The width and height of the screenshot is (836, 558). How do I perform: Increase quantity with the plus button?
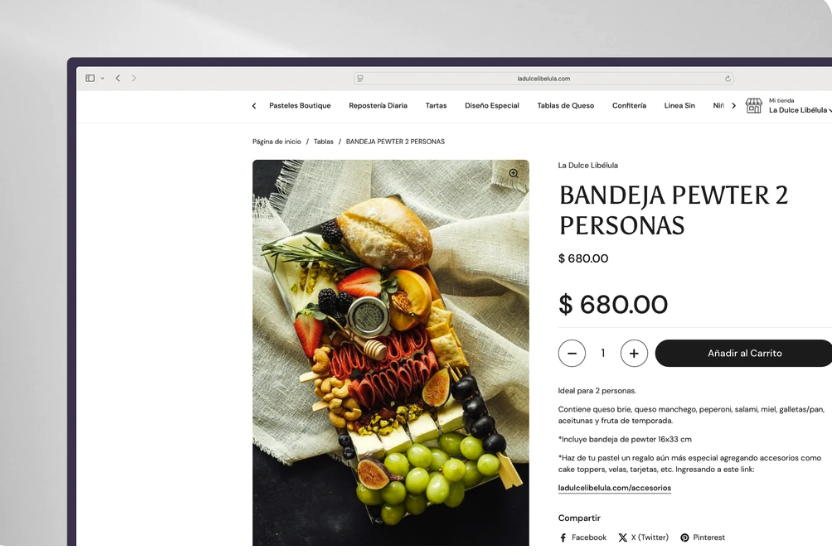[634, 353]
